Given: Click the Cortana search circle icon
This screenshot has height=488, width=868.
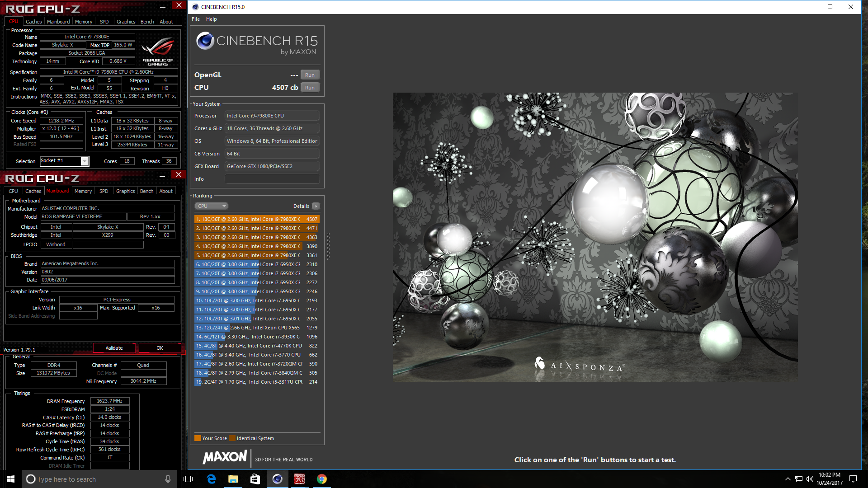Looking at the screenshot, I should tap(30, 479).
